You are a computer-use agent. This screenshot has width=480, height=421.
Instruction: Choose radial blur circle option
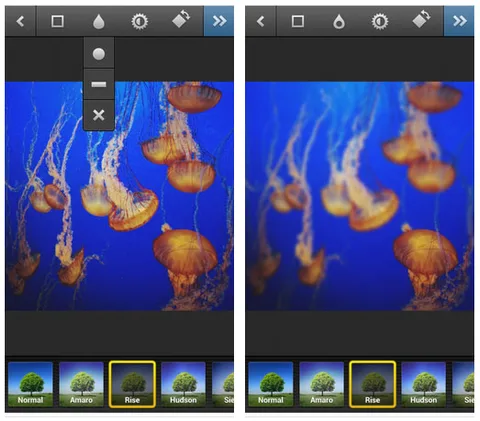tap(99, 54)
